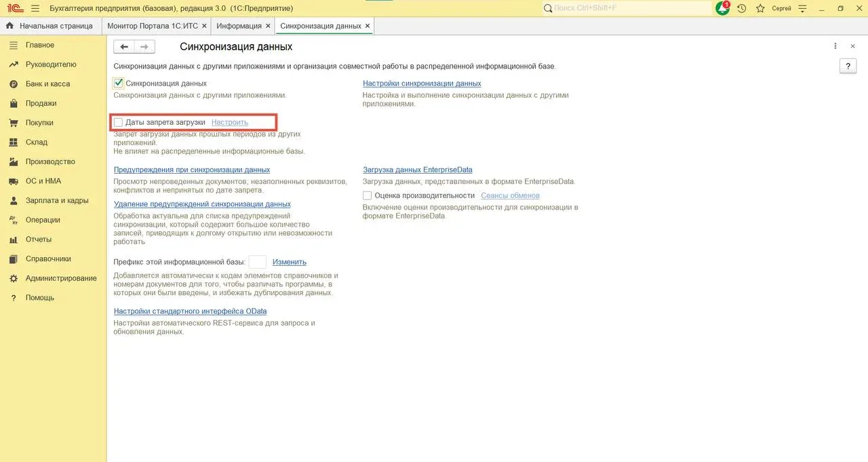868x462 pixels.
Task: Go to the home page icon tab
Action: 9,26
